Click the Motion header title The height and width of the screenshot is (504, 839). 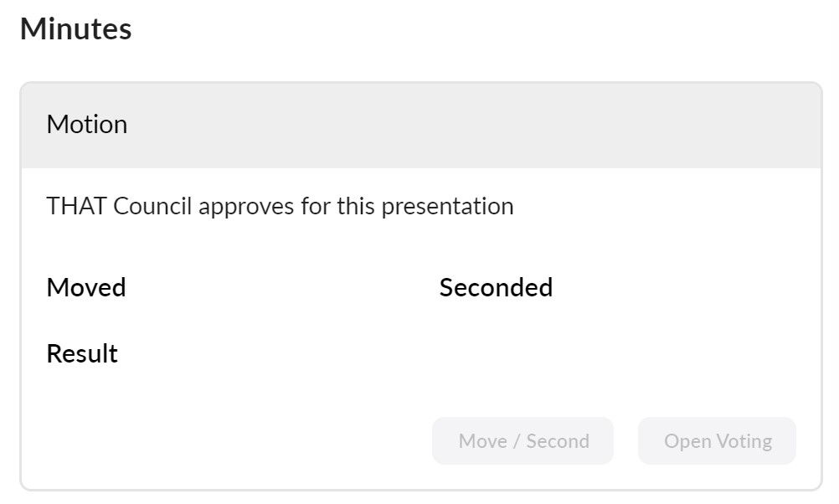point(87,125)
